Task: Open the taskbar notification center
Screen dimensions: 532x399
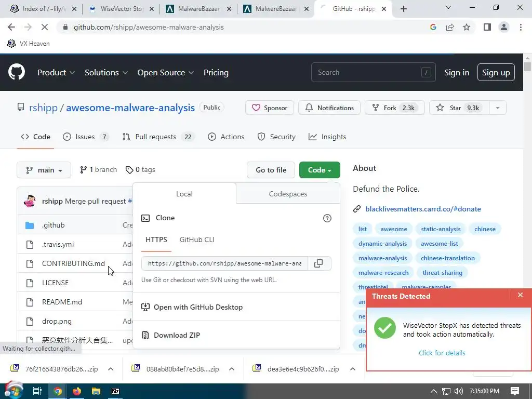Action: tap(515, 391)
